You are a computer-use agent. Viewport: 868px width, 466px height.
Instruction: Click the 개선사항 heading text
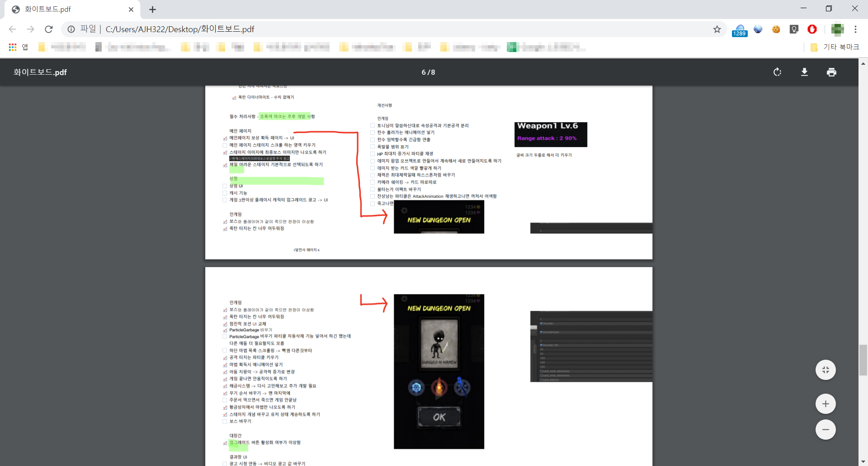tap(385, 105)
